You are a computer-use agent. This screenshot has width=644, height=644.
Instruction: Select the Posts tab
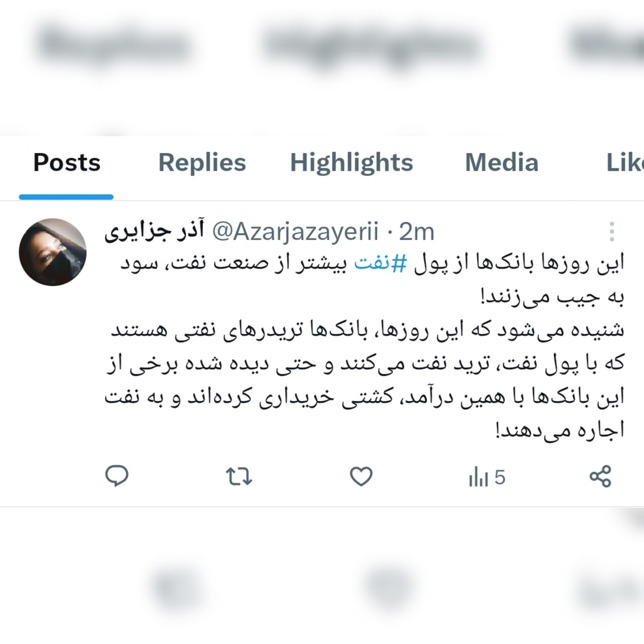tap(67, 163)
